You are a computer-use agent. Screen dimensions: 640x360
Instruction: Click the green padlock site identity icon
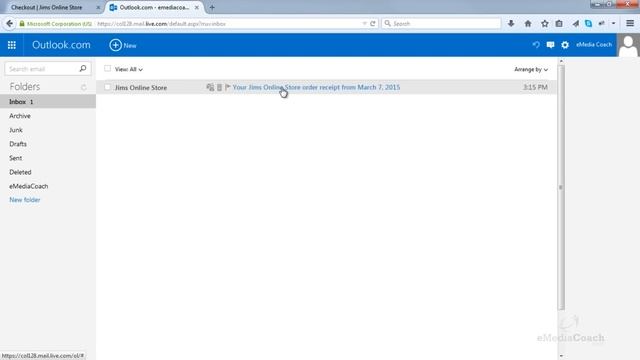point(22,24)
